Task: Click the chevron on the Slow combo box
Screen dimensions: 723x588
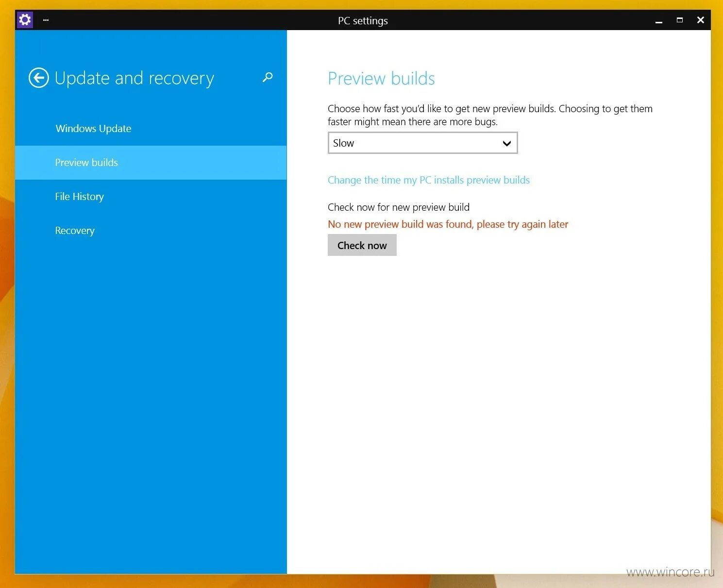Action: click(506, 143)
